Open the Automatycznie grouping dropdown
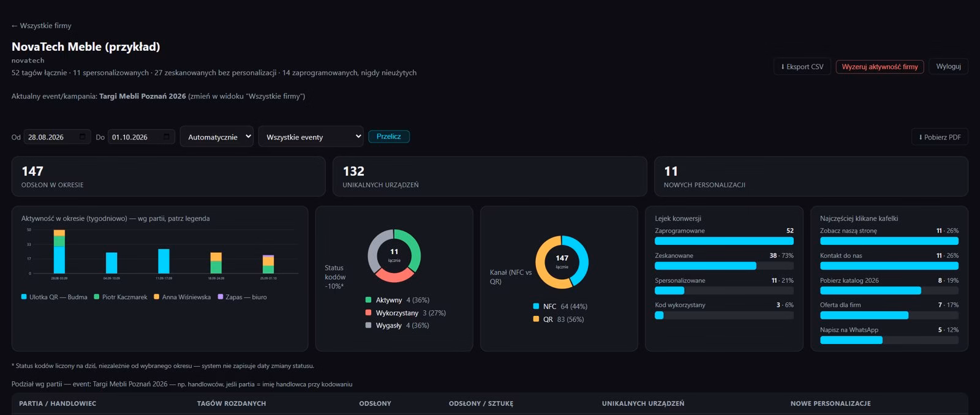 (x=216, y=136)
